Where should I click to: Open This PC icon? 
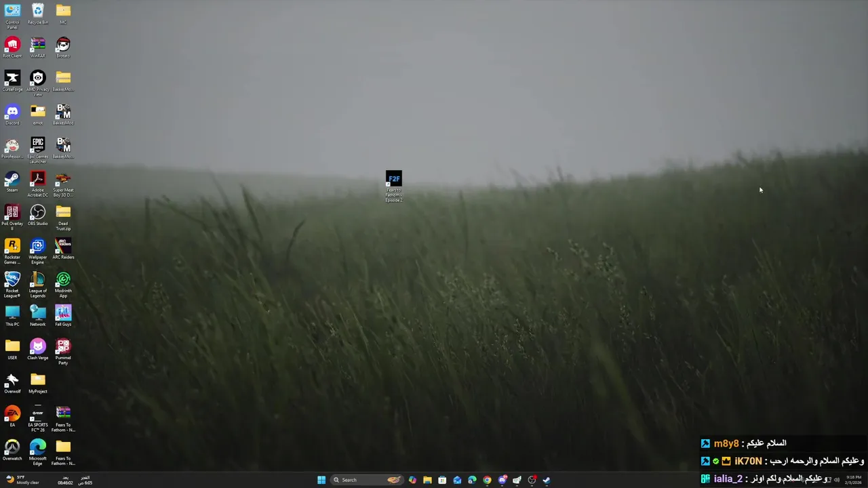(x=12, y=316)
